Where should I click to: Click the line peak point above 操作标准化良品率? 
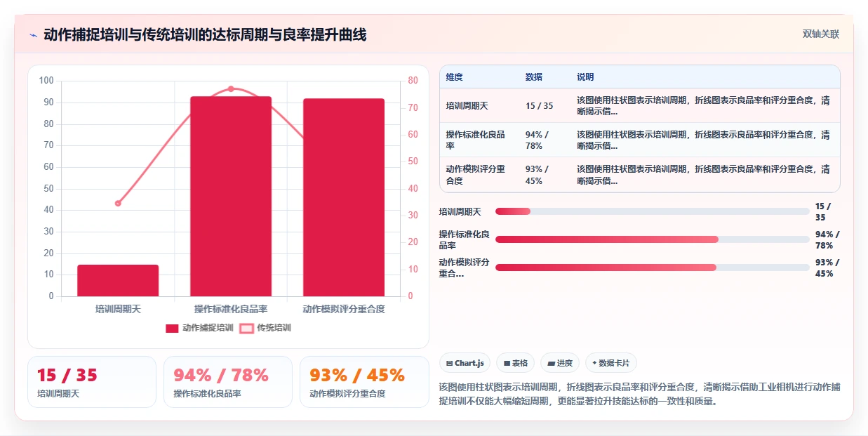coord(231,89)
